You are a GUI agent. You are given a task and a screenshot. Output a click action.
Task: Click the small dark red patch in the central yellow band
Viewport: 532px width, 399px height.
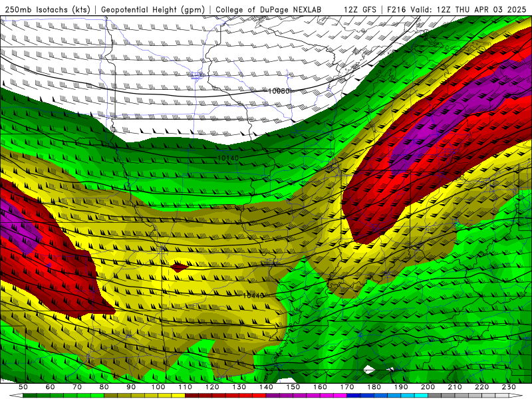point(179,267)
